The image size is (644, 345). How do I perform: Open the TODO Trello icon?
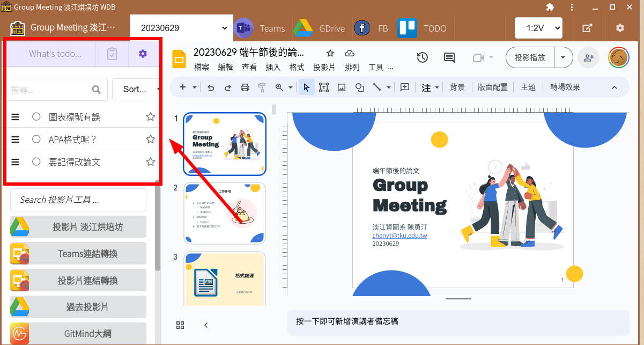(408, 28)
